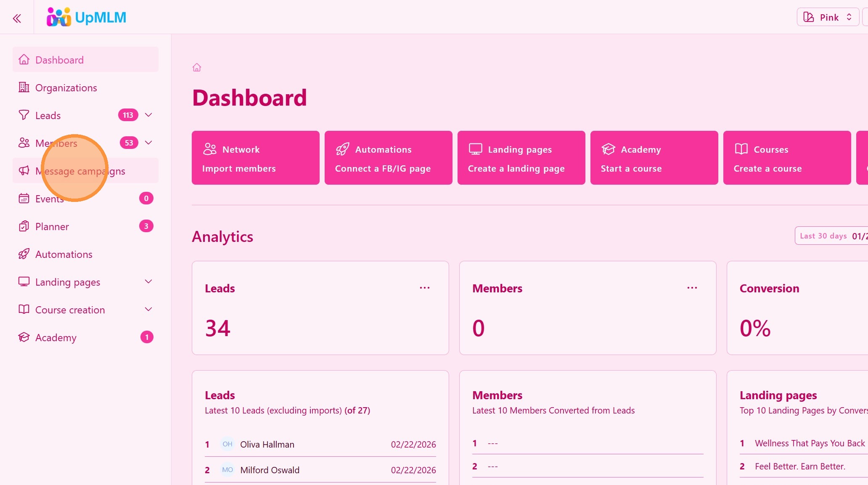This screenshot has height=485, width=868.
Task: Click Network Import members card
Action: point(255,158)
